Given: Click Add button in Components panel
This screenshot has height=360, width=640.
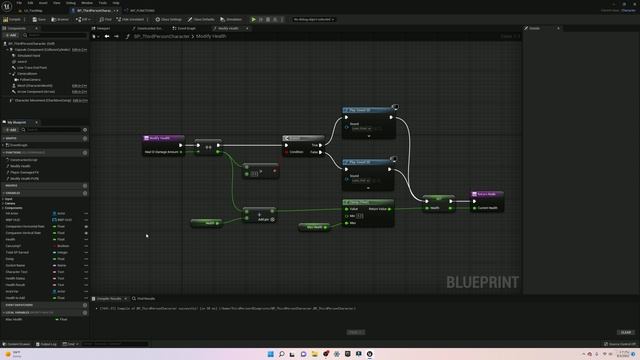Looking at the screenshot, I should click(x=11, y=36).
